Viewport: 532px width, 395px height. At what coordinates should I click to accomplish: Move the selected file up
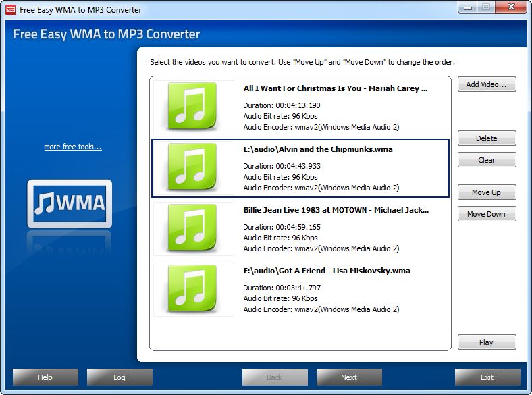[x=487, y=192]
